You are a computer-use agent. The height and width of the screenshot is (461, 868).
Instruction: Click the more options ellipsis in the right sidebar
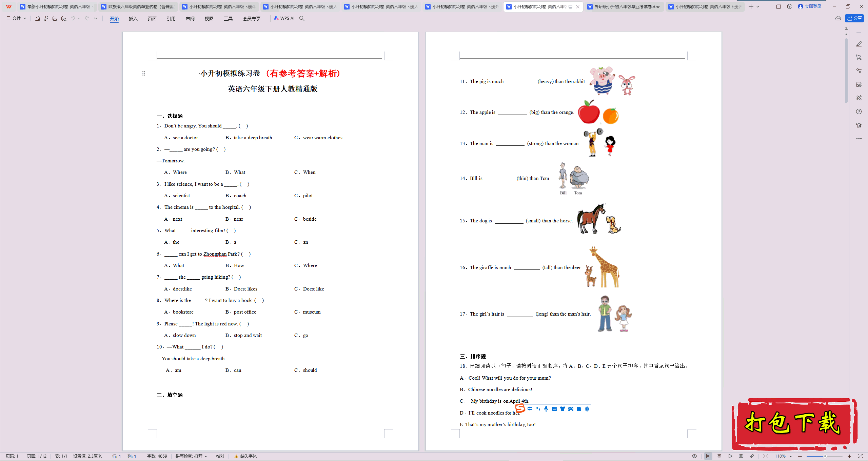point(859,139)
